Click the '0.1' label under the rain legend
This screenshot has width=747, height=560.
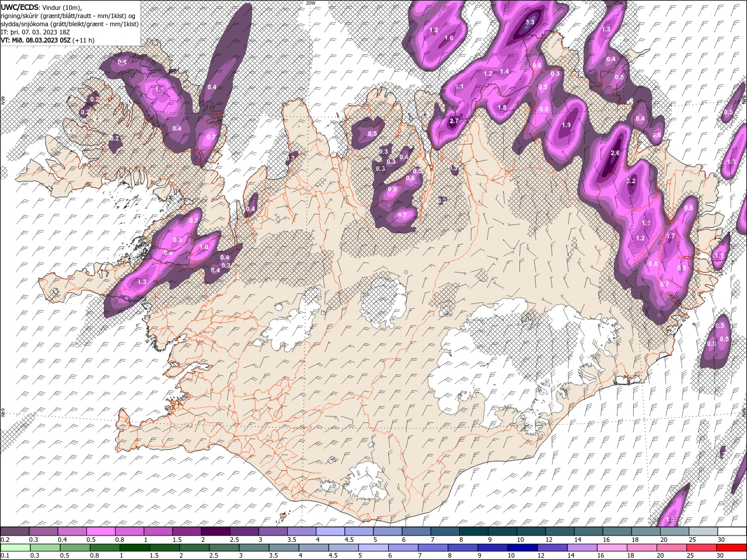tap(5, 556)
